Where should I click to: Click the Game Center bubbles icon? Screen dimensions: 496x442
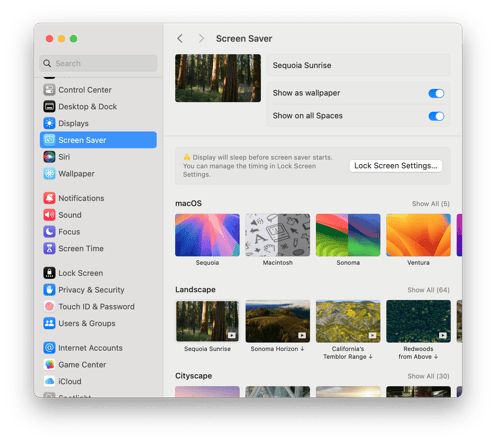point(49,365)
